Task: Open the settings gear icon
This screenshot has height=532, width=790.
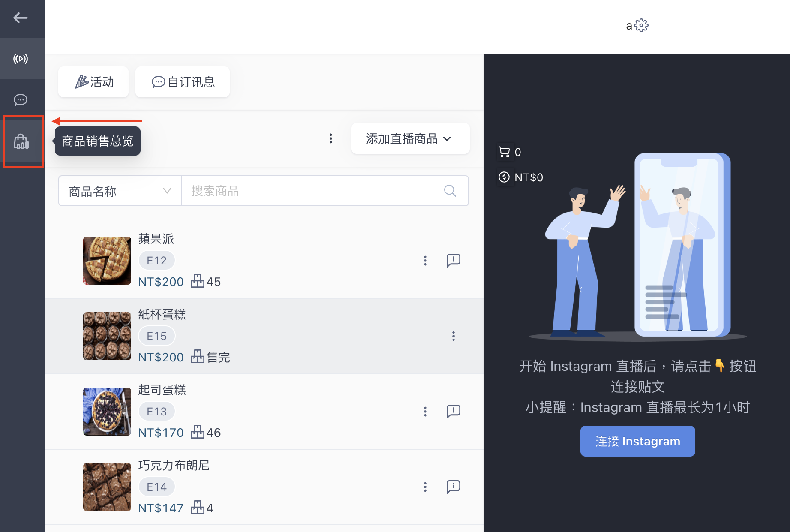Action: tap(641, 25)
